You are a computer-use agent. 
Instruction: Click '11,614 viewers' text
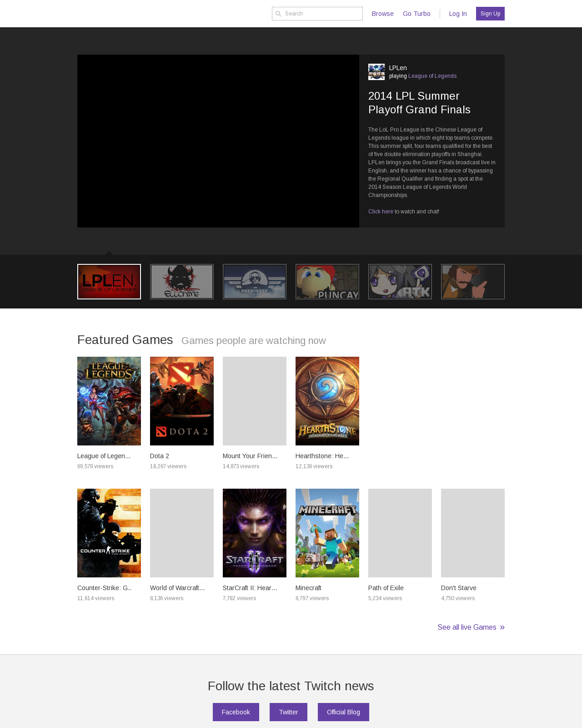(x=96, y=598)
